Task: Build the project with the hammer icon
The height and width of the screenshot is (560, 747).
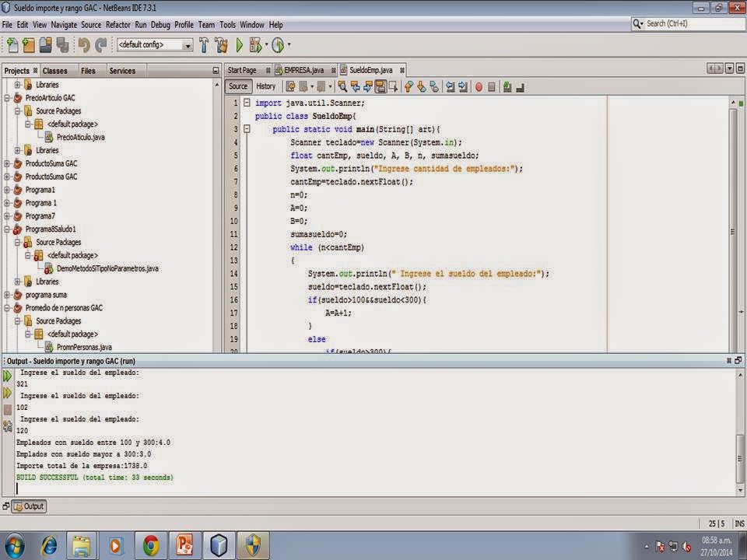Action: pyautogui.click(x=202, y=44)
